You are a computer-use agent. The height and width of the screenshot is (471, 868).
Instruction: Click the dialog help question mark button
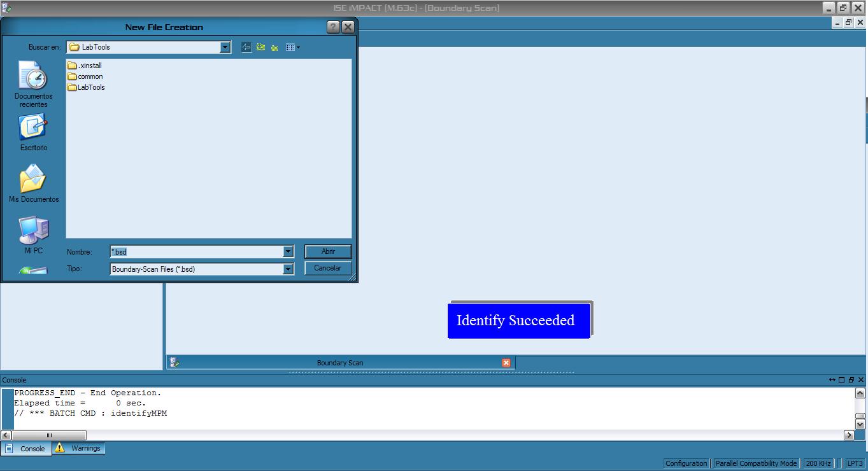tap(333, 27)
